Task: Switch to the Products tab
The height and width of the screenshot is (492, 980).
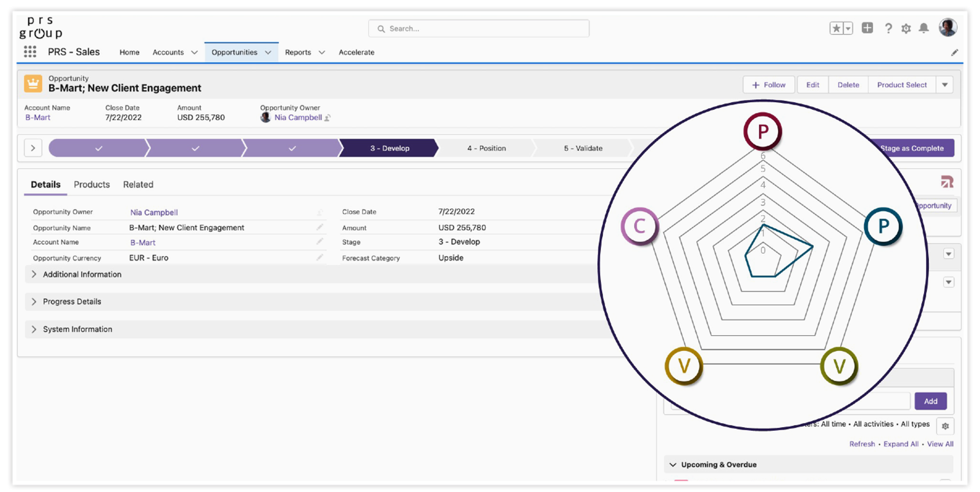Action: (x=91, y=185)
